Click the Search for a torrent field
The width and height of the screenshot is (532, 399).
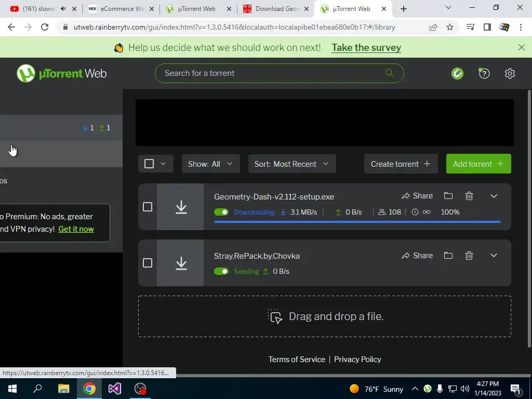[x=279, y=73]
